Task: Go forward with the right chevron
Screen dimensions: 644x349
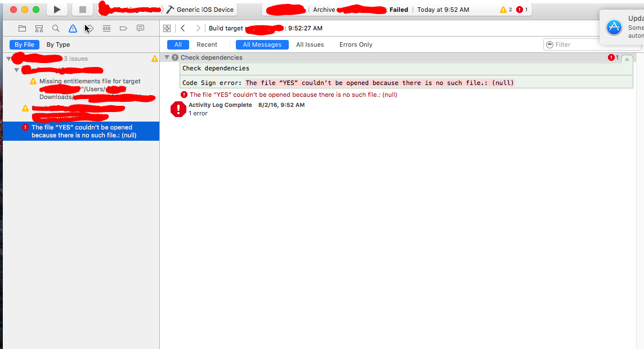Action: pos(198,28)
